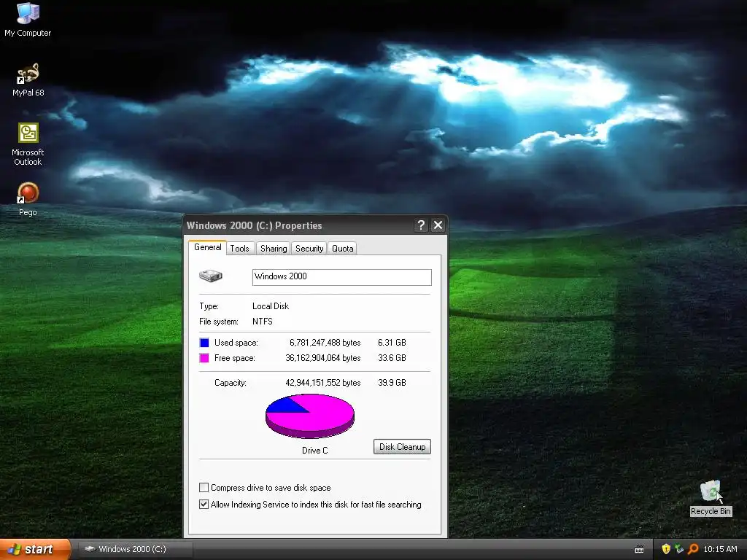The image size is (747, 560).
Task: Open the My Computer desktop icon
Action: (x=28, y=19)
